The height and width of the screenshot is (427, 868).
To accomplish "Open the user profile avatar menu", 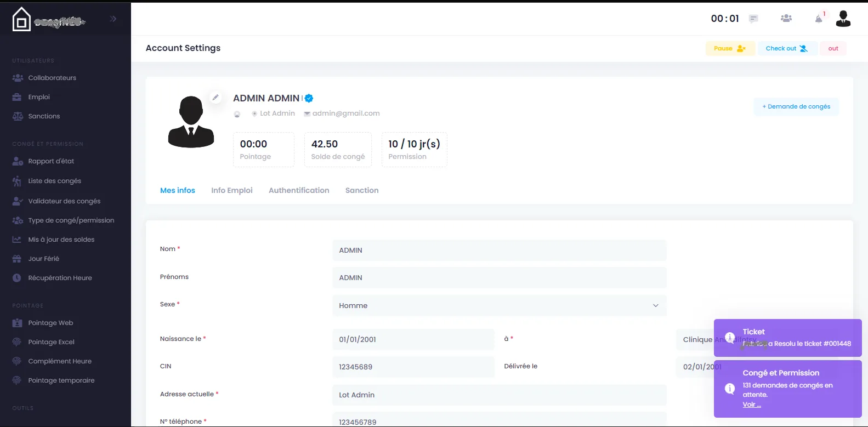I will click(843, 19).
